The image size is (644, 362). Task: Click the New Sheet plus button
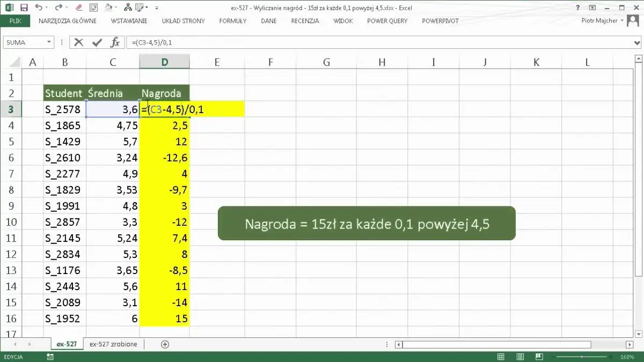pos(165,344)
